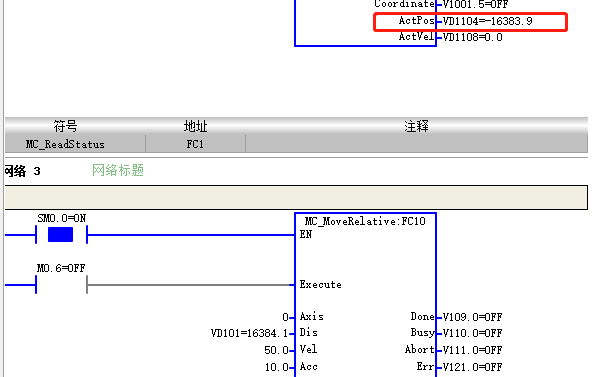Click the 网络 3 network label
The width and height of the screenshot is (612, 377).
tap(23, 171)
